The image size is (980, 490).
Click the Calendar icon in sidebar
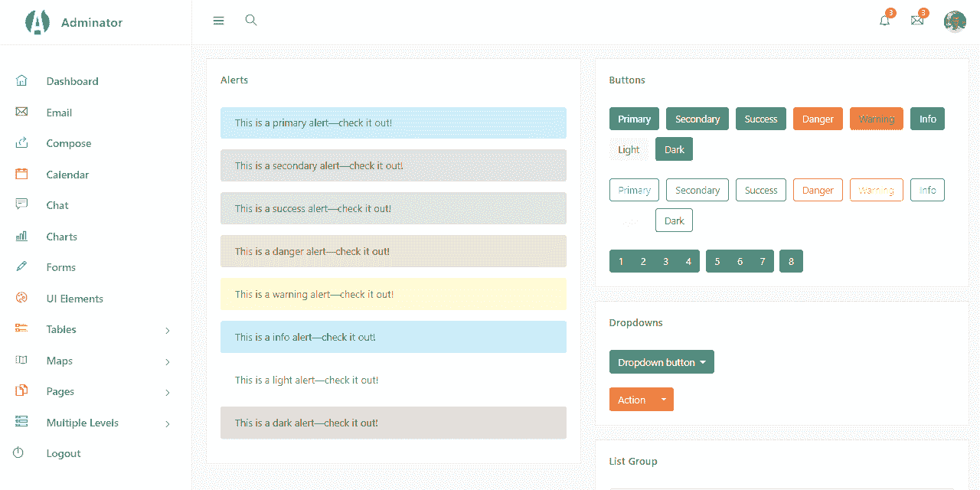[21, 174]
